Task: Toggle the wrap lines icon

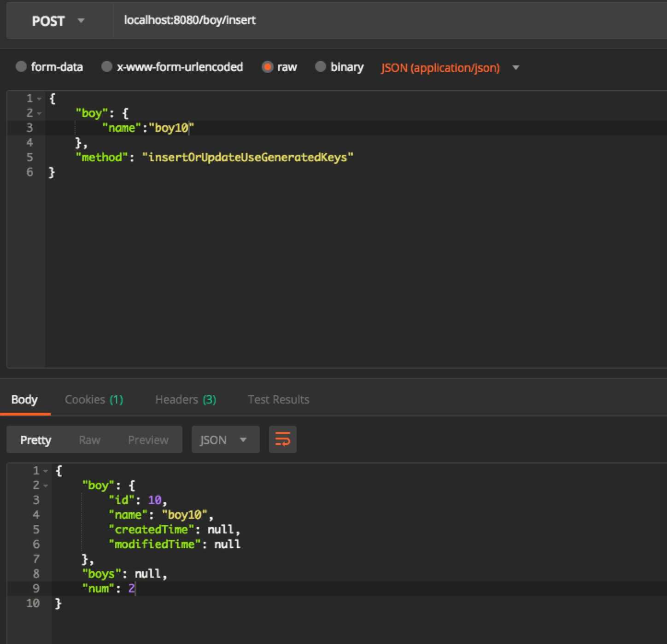Action: click(282, 439)
